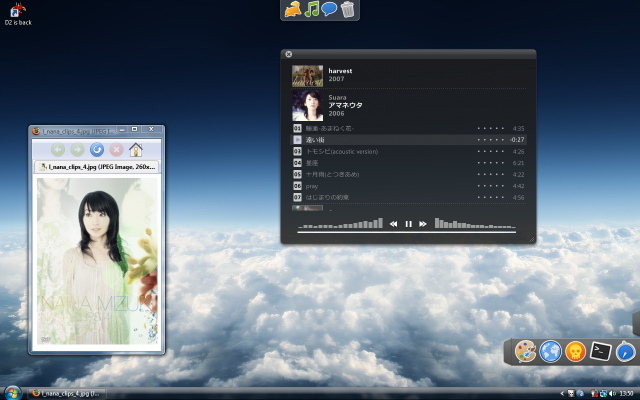Pause the currently playing song
The image size is (640, 400).
[x=408, y=224]
